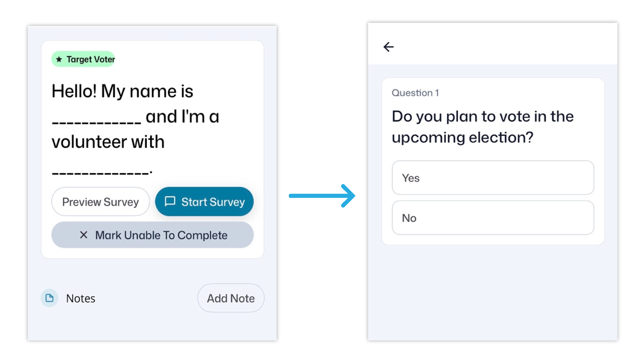
Task: Click the "Do you plan to vote" question text
Action: point(482,127)
